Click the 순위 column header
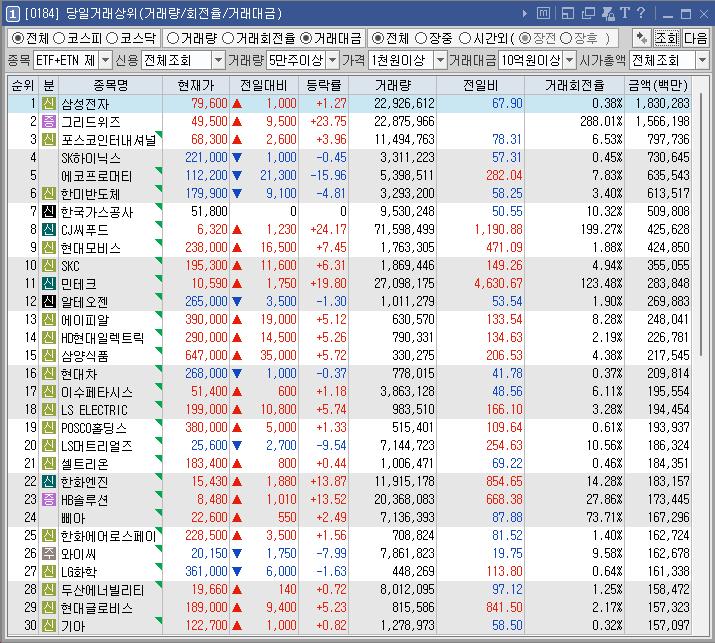 (x=23, y=85)
